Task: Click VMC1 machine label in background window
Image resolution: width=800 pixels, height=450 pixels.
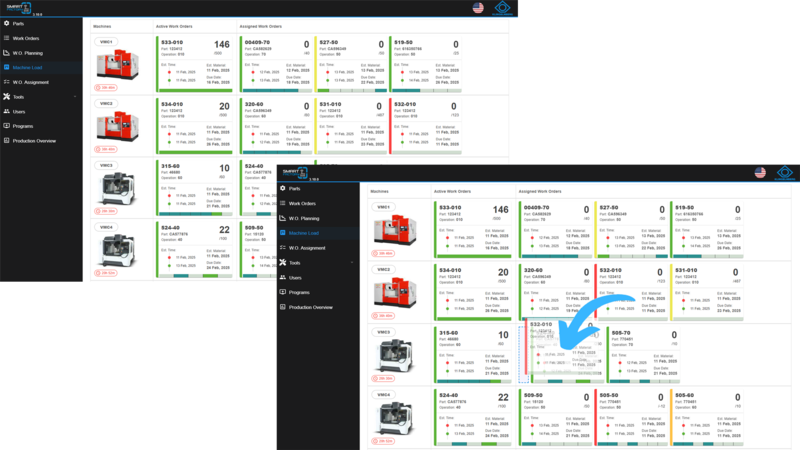Action: pos(106,42)
